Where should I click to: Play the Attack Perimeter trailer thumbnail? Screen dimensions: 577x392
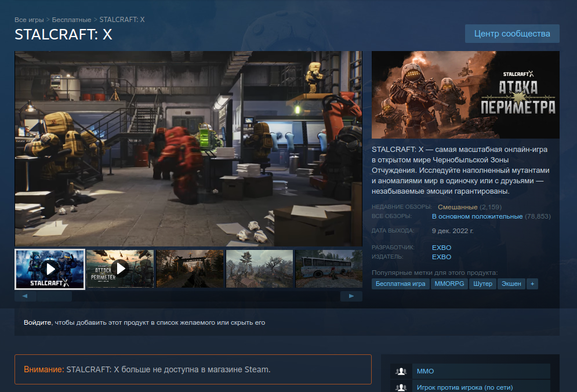coord(120,269)
